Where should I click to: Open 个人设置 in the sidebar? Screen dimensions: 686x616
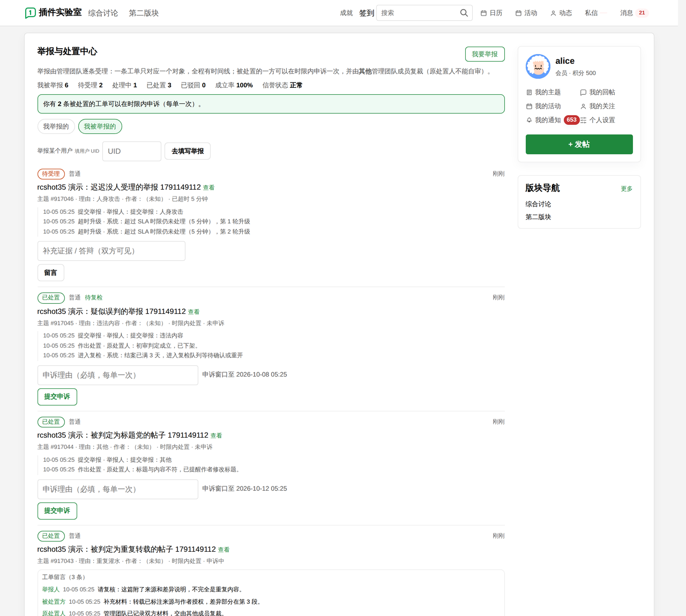tap(598, 120)
